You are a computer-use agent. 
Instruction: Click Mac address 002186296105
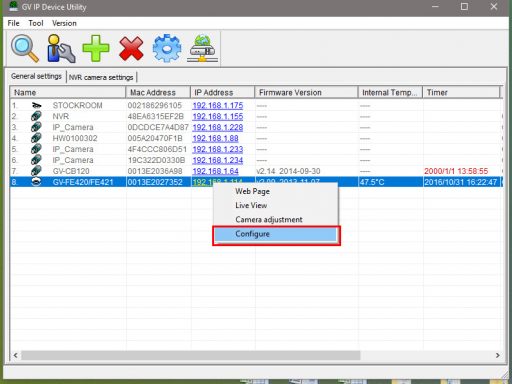tap(155, 106)
